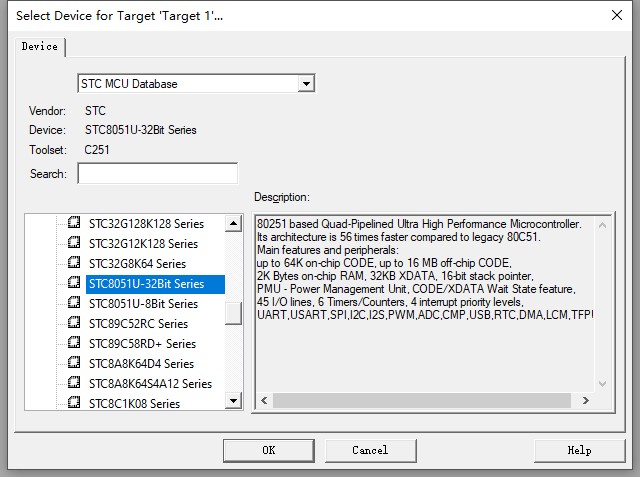Click the chip icon beside STC32G12K128 Series
The image size is (640, 477).
tap(74, 242)
